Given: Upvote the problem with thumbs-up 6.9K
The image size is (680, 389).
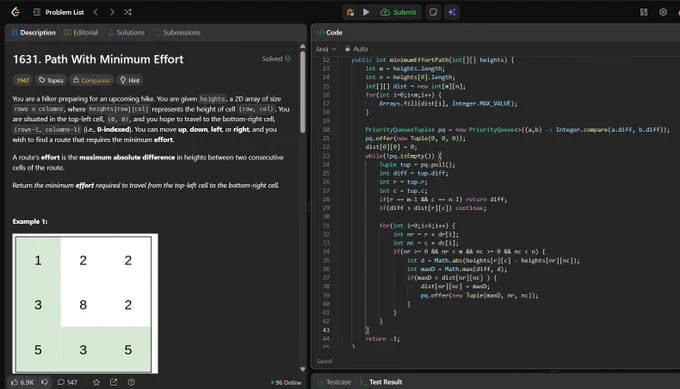Looking at the screenshot, I should [22, 382].
